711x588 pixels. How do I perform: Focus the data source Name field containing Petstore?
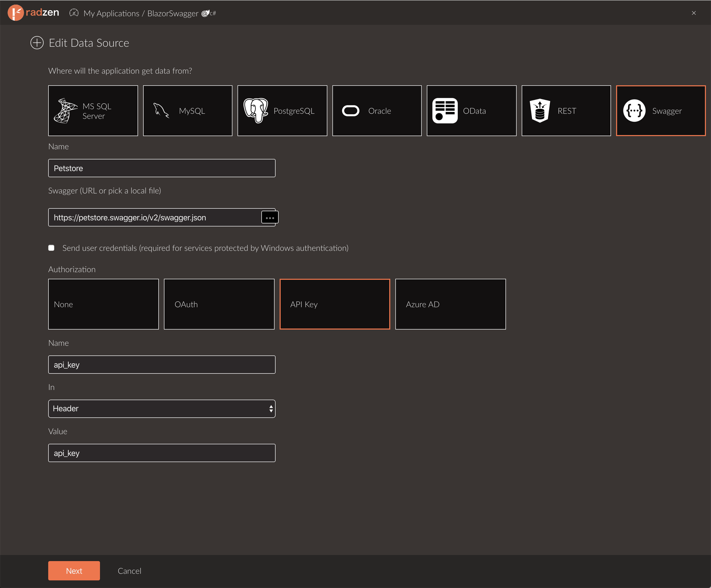tap(162, 168)
